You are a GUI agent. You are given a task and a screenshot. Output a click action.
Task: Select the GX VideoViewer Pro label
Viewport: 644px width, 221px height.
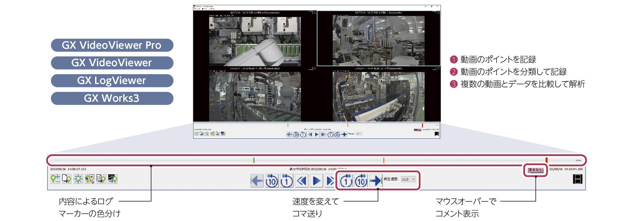[x=112, y=45]
